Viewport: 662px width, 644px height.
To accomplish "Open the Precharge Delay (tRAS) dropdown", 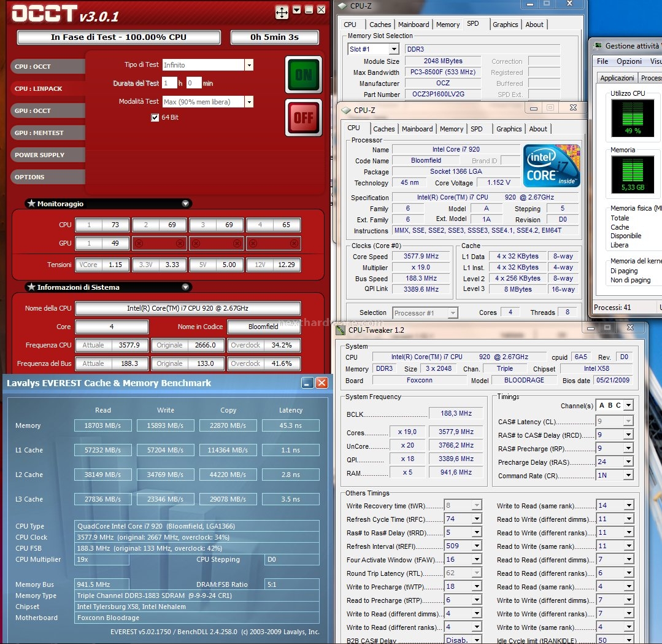I will [x=629, y=462].
